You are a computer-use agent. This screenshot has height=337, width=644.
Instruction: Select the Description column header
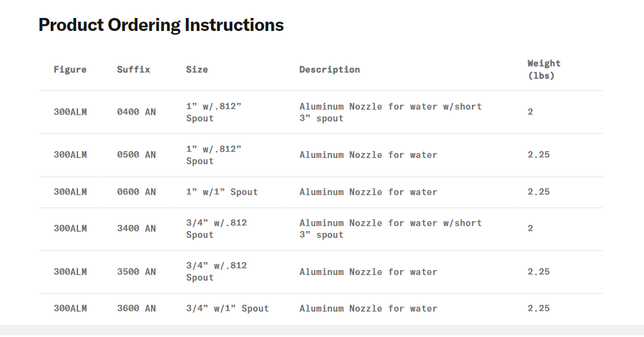point(329,69)
